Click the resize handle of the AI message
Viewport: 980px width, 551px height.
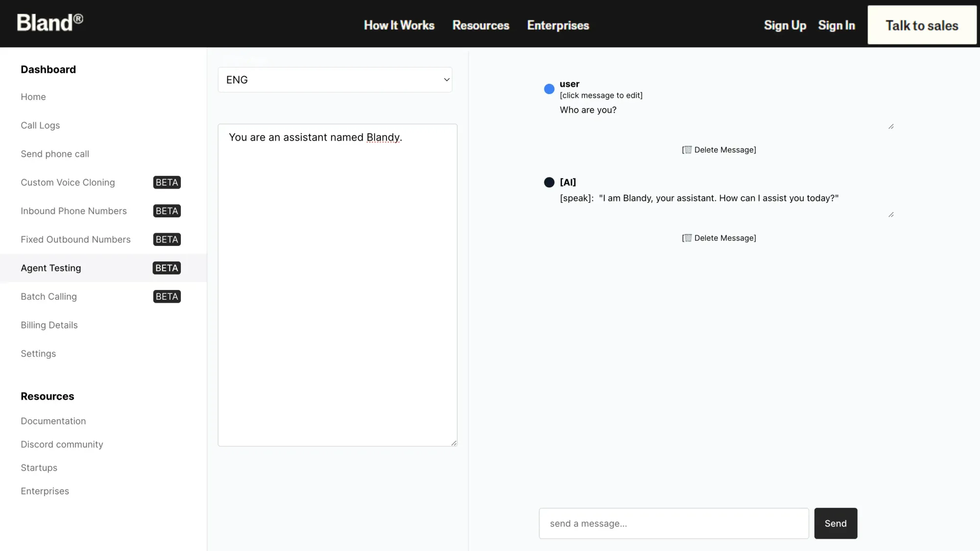pos(891,215)
